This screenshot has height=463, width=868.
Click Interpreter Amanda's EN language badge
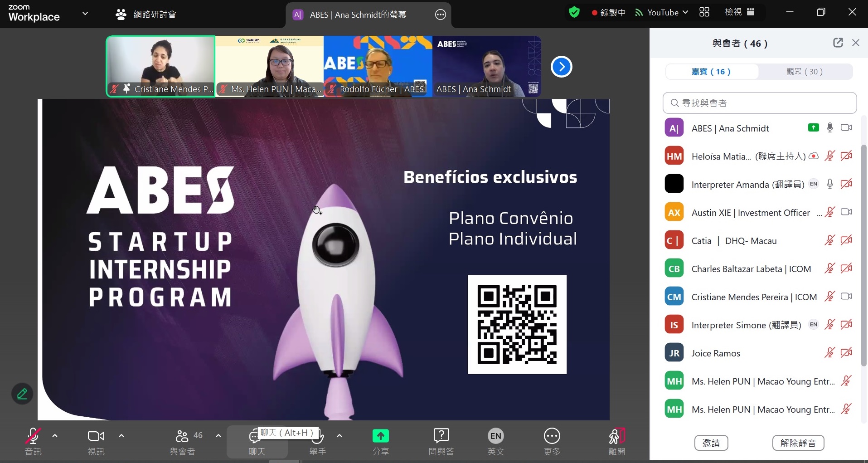[x=814, y=184]
